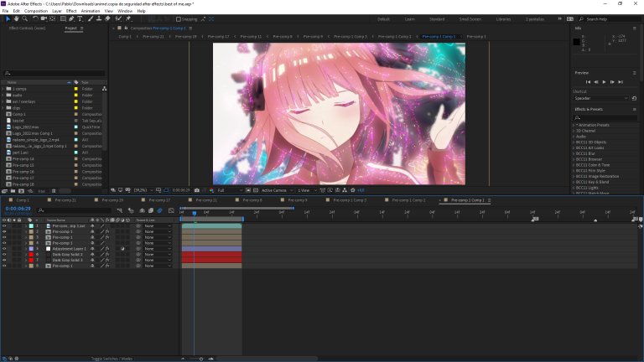Select the Zoom magnifier tool
The width and height of the screenshot is (644, 362).
click(24, 19)
